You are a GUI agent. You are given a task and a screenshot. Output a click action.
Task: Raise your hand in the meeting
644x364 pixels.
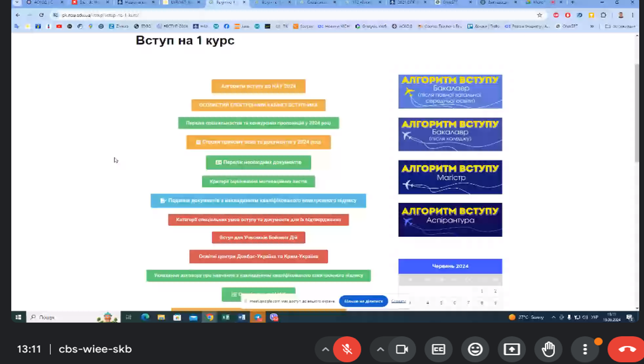548,349
